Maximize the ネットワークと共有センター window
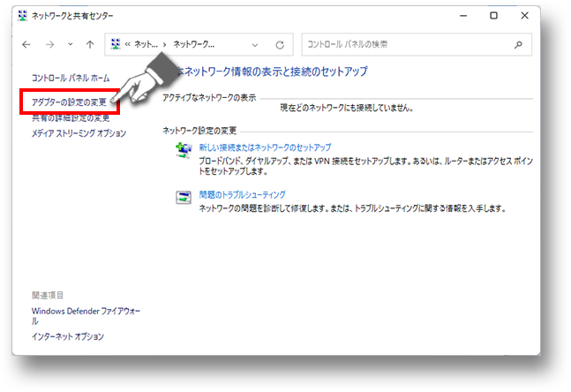The image size is (571, 392). 494,16
